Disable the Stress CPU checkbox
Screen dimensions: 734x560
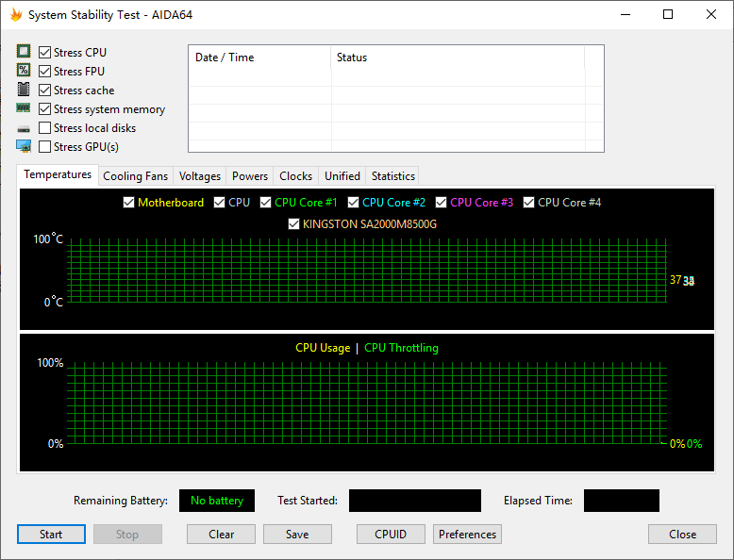[x=45, y=53]
